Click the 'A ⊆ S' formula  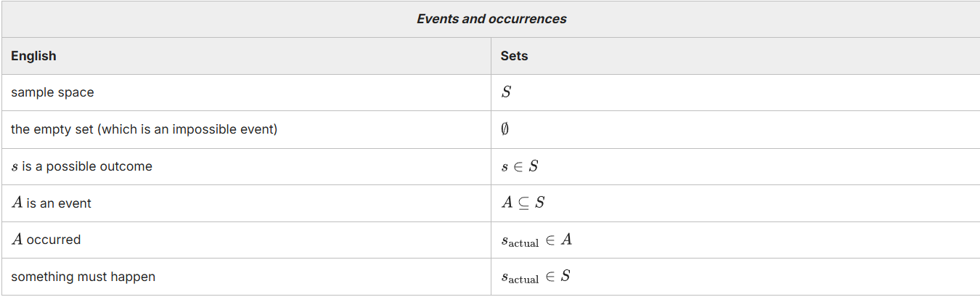[x=523, y=203]
